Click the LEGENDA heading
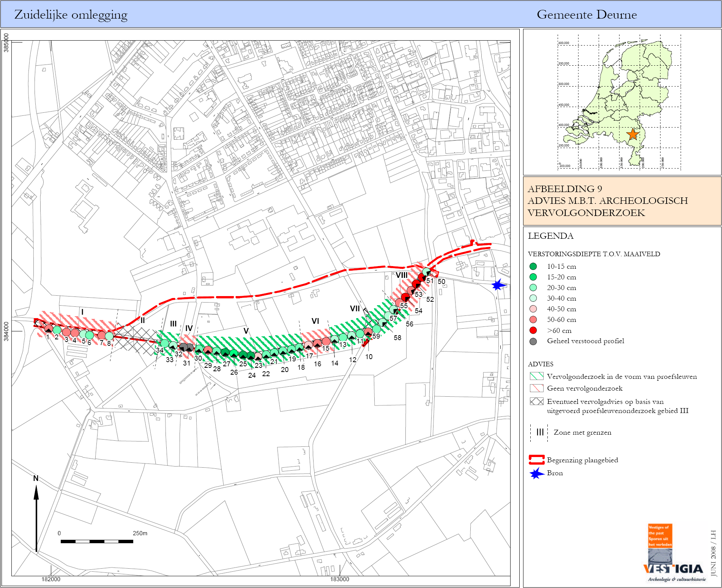This screenshot has height=588, width=722. [551, 236]
